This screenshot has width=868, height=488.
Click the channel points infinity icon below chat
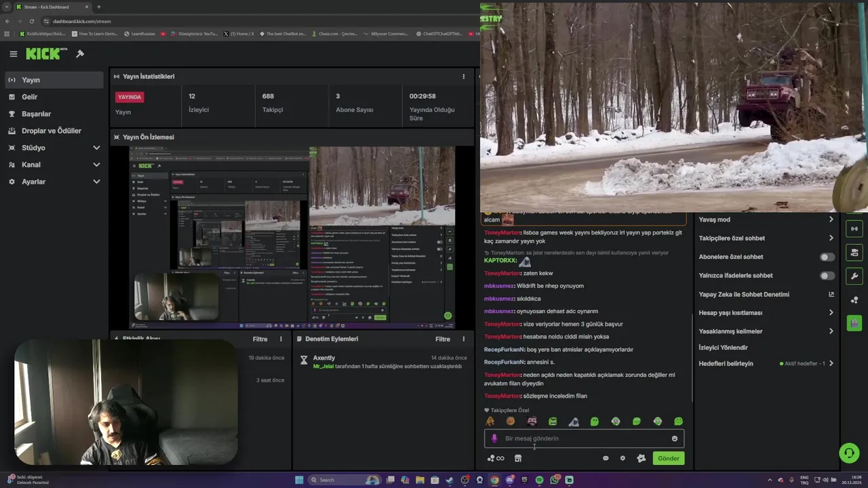coord(496,458)
